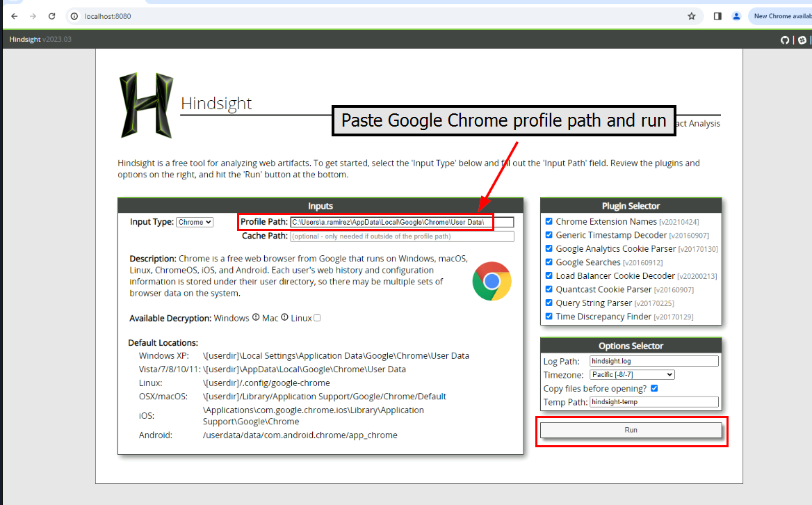812x505 pixels.
Task: Click the browser back arrow
Action: coord(15,16)
